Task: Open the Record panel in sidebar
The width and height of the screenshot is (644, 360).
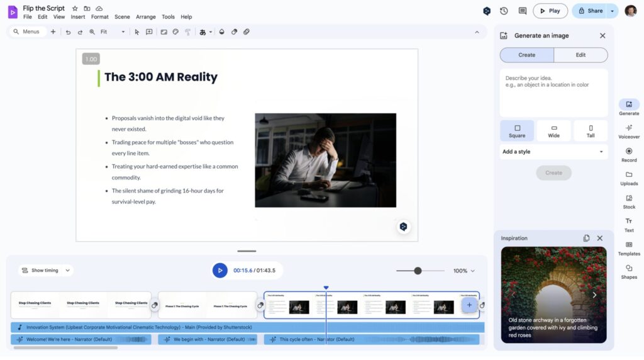Action: (629, 154)
